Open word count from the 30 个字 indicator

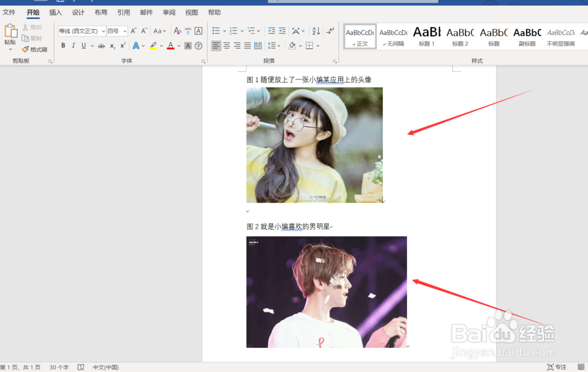point(58,367)
